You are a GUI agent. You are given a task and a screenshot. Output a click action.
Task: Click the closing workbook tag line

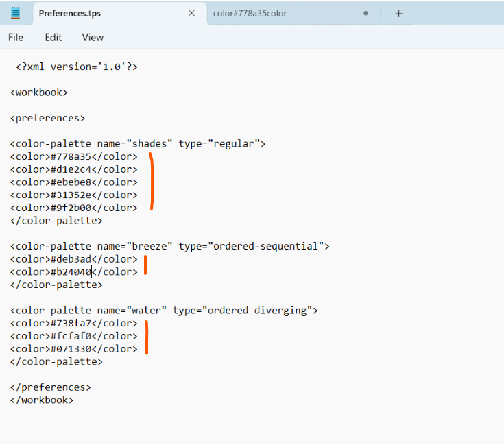(42, 400)
